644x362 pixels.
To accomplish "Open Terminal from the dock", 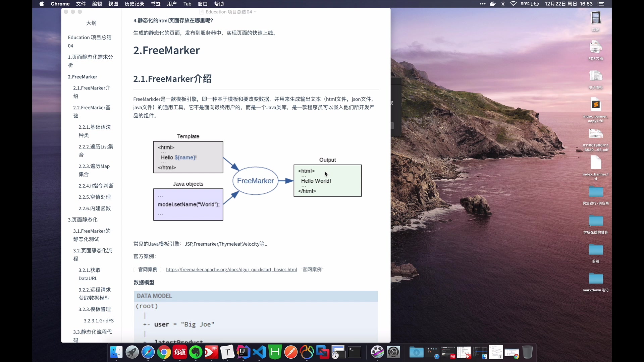I will click(x=355, y=352).
